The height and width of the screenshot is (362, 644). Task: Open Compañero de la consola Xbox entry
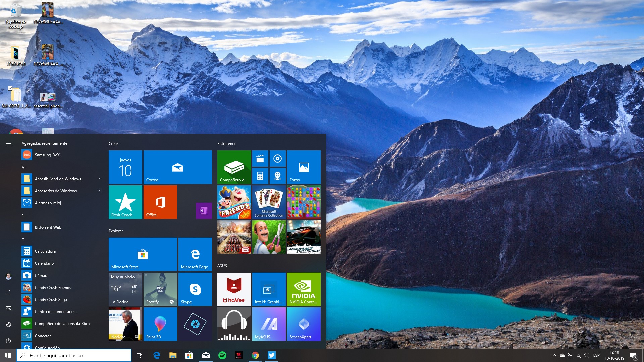click(x=61, y=324)
